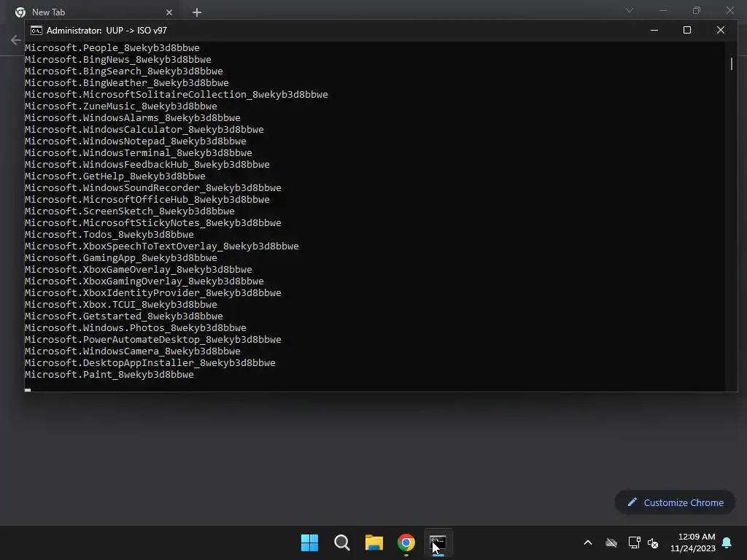Viewport: 747px width, 560px height.
Task: Open OneDrive tray icon
Action: pos(611,542)
